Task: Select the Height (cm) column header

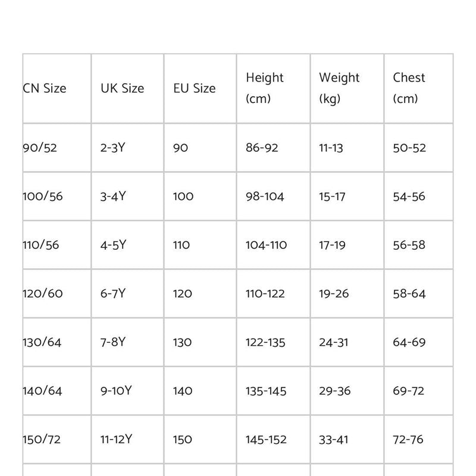Action: 265,88
